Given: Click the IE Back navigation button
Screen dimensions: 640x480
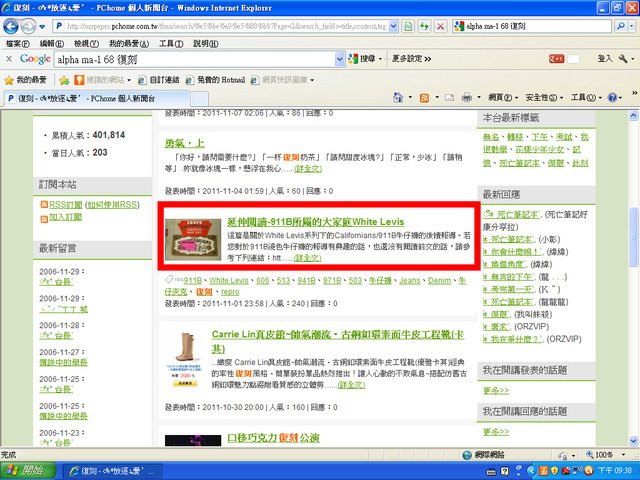Looking at the screenshot, I should click(11, 27).
